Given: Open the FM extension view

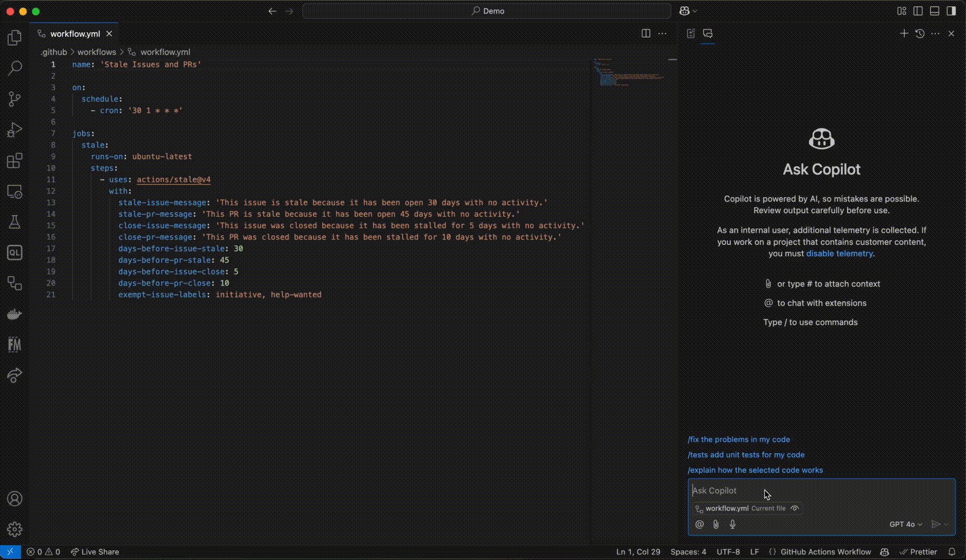Looking at the screenshot, I should (15, 345).
